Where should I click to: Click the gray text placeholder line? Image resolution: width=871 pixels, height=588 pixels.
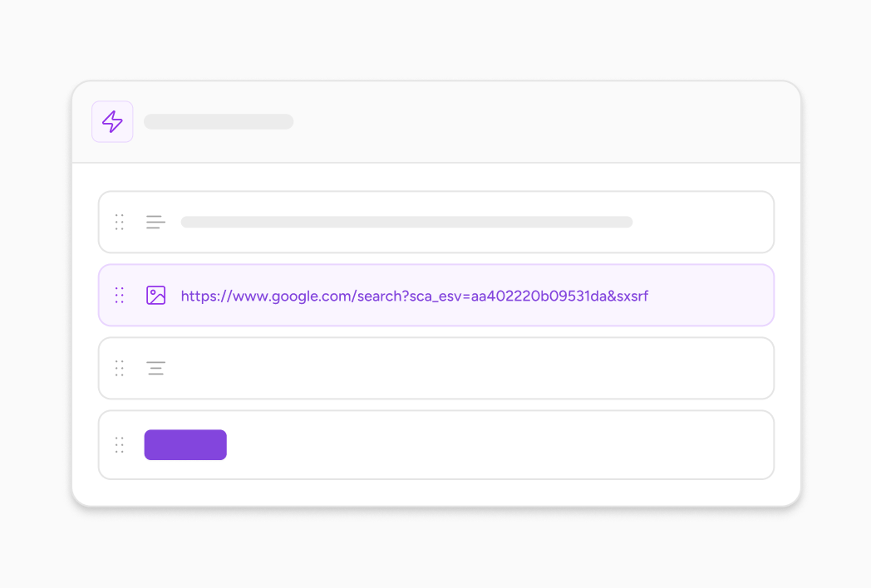coord(407,222)
